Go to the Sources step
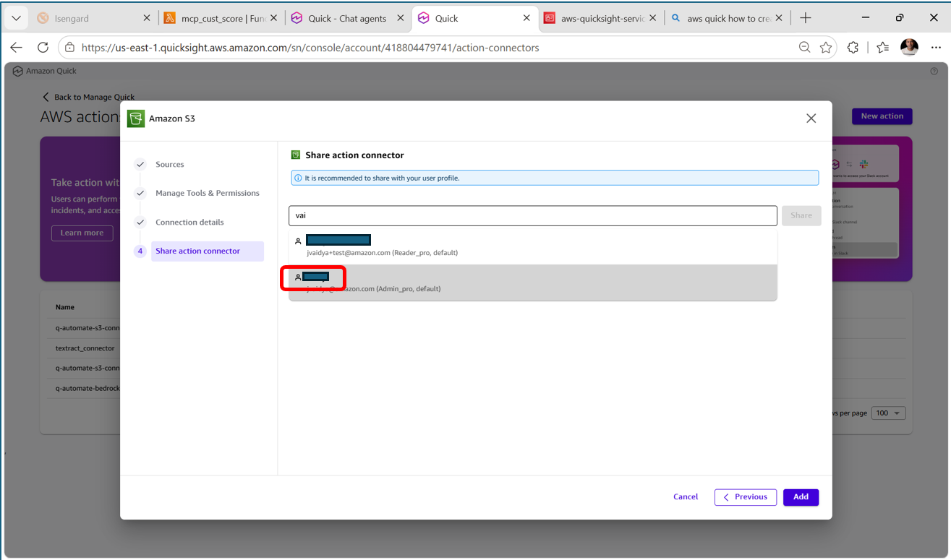Image resolution: width=951 pixels, height=560 pixels. (x=169, y=165)
